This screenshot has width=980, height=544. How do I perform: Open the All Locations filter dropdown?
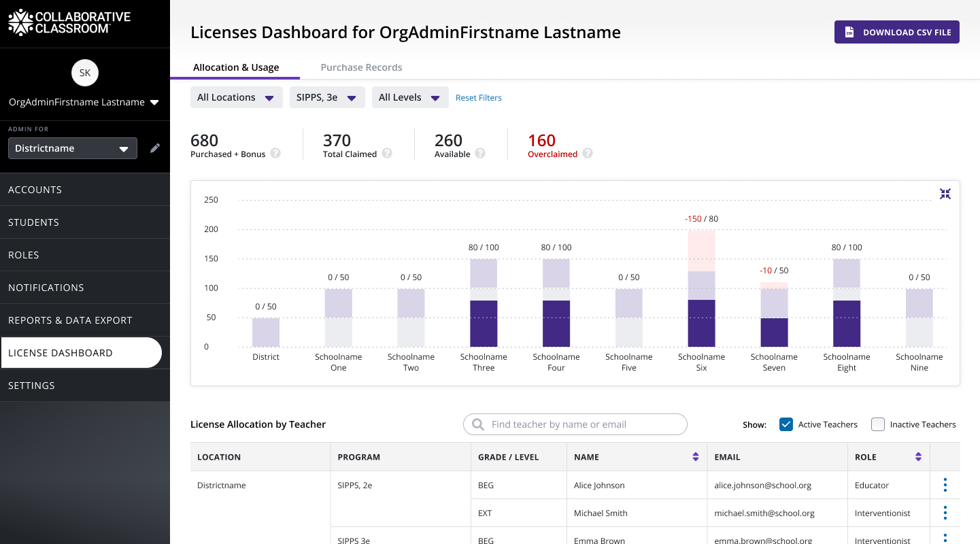[x=236, y=97]
